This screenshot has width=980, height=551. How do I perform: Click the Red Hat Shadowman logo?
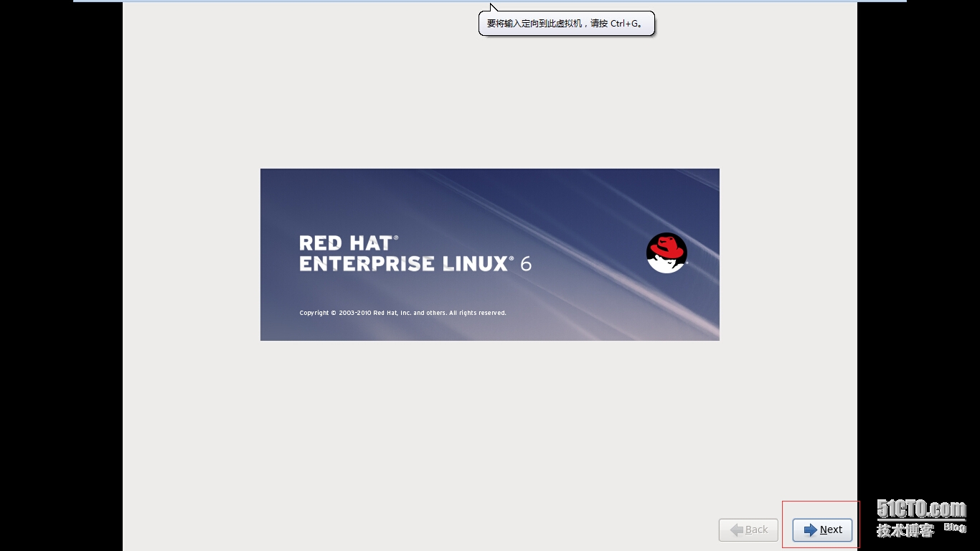tap(667, 253)
